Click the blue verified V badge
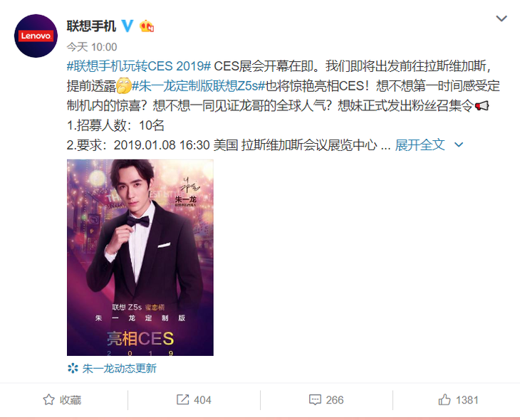 coord(128,26)
